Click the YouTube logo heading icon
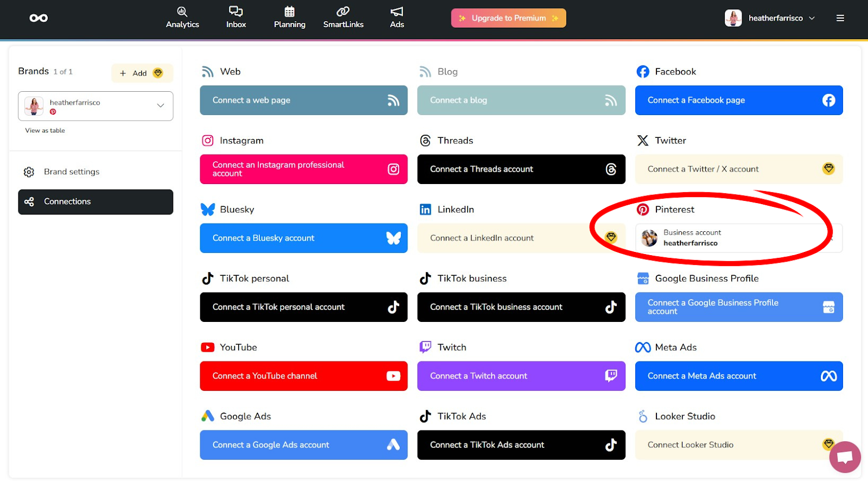The width and height of the screenshot is (868, 481). [x=207, y=347]
